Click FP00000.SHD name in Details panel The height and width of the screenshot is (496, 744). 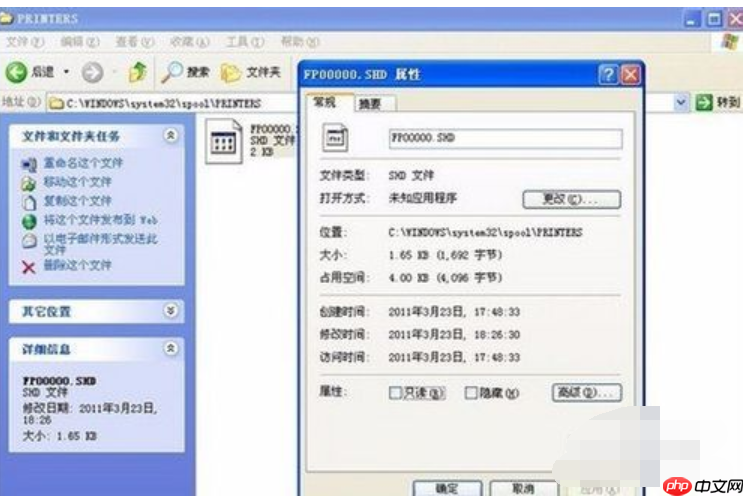click(59, 381)
